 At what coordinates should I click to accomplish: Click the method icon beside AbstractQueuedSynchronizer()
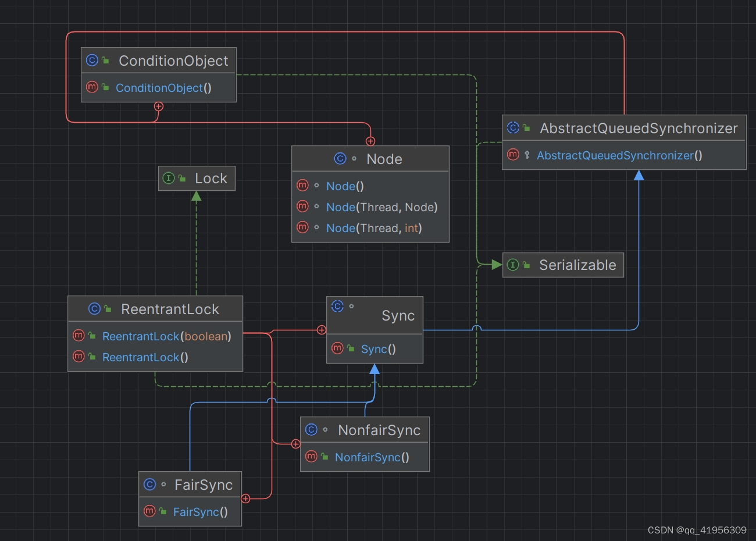[x=513, y=155]
